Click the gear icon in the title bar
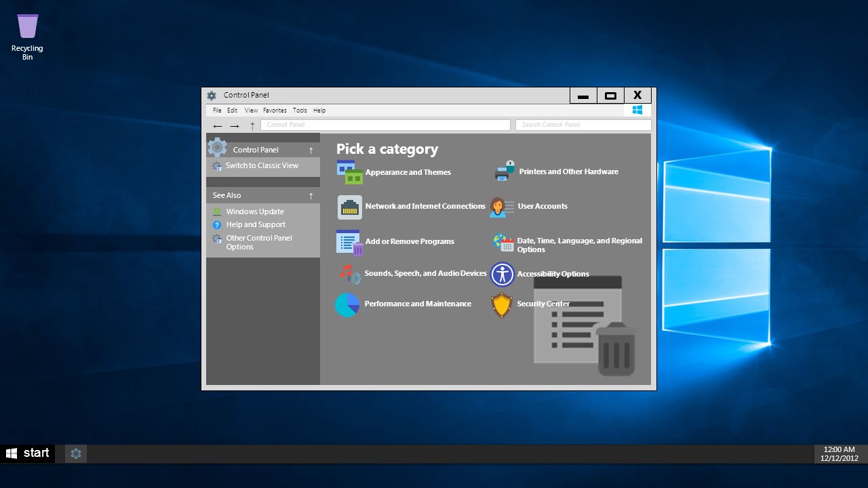This screenshot has width=868, height=488. [x=212, y=96]
